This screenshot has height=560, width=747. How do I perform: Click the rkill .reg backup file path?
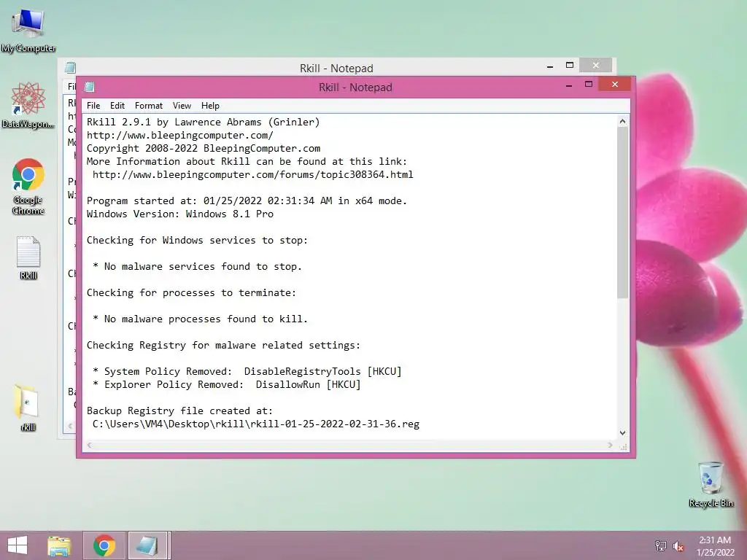[x=256, y=424]
